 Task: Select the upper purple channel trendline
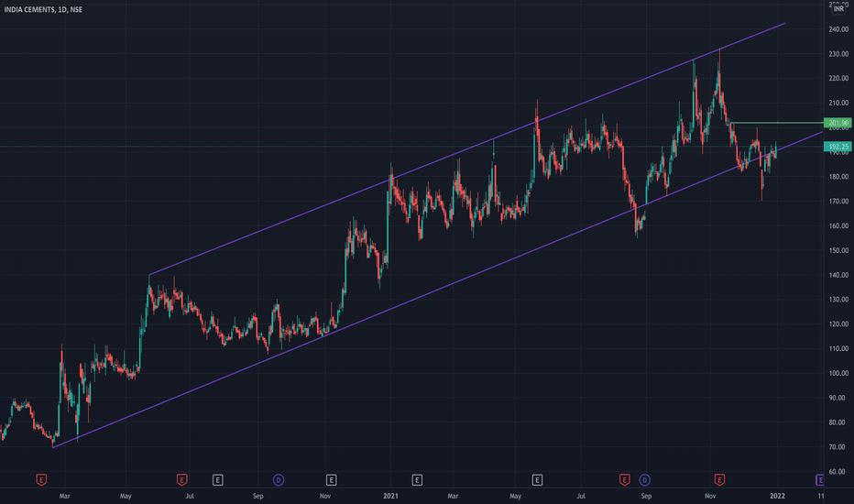468,150
